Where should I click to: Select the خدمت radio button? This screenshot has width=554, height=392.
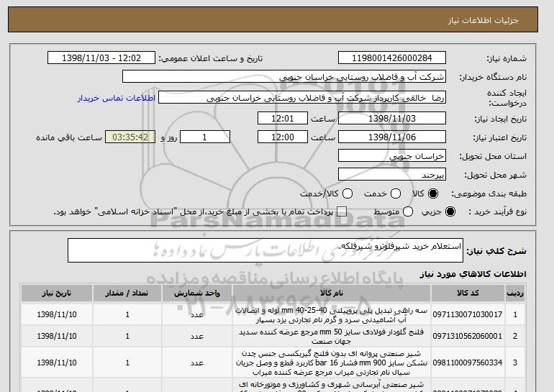(396, 193)
